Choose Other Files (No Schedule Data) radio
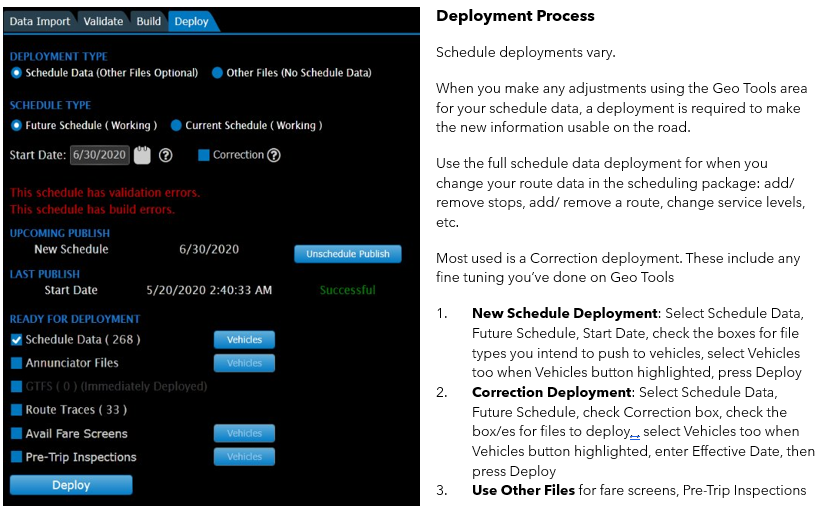Image resolution: width=838 pixels, height=507 pixels. (x=217, y=73)
